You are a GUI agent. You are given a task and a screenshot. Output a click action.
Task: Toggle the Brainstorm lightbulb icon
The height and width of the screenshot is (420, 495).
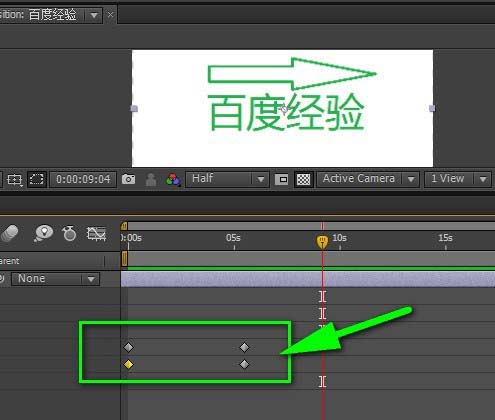pyautogui.click(x=43, y=233)
